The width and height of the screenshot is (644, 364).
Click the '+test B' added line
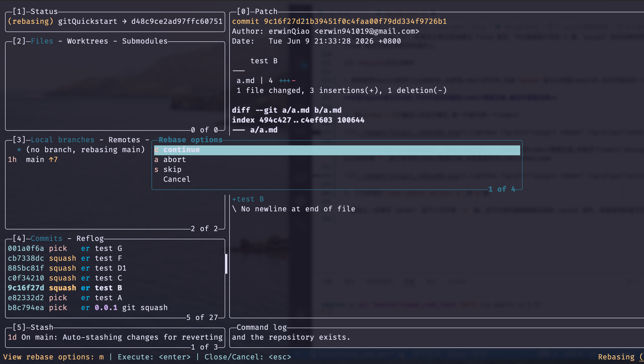pyautogui.click(x=248, y=199)
